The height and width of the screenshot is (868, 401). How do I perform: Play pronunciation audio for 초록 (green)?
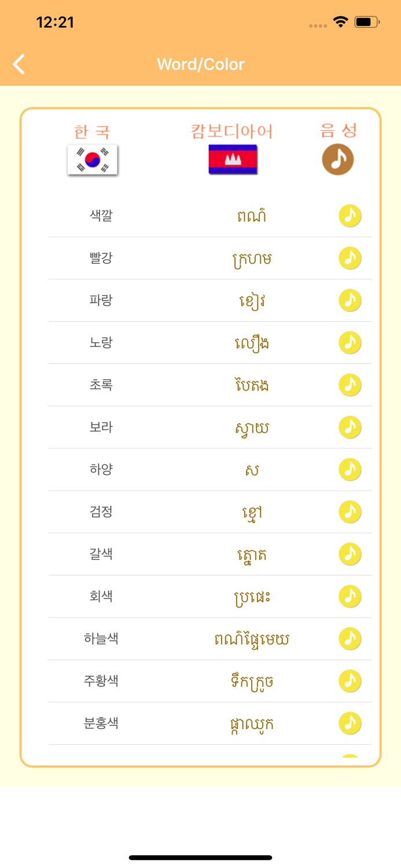pyautogui.click(x=350, y=385)
